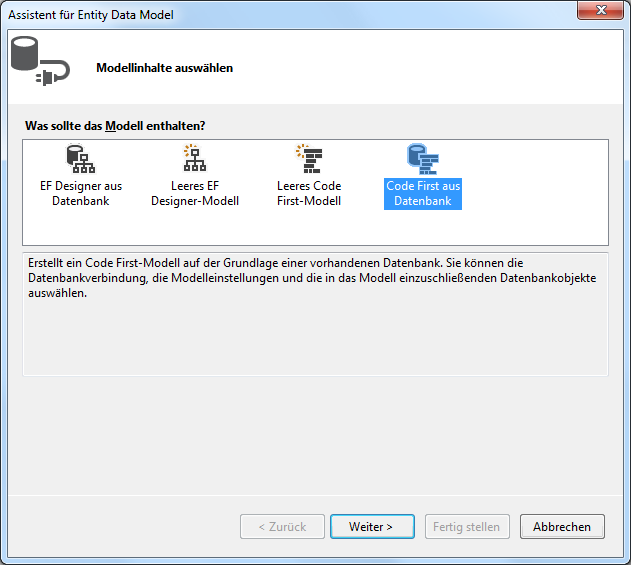The image size is (631, 565).
Task: Click the 'EF Designer aus Datenbank' label text
Action: pos(81,193)
